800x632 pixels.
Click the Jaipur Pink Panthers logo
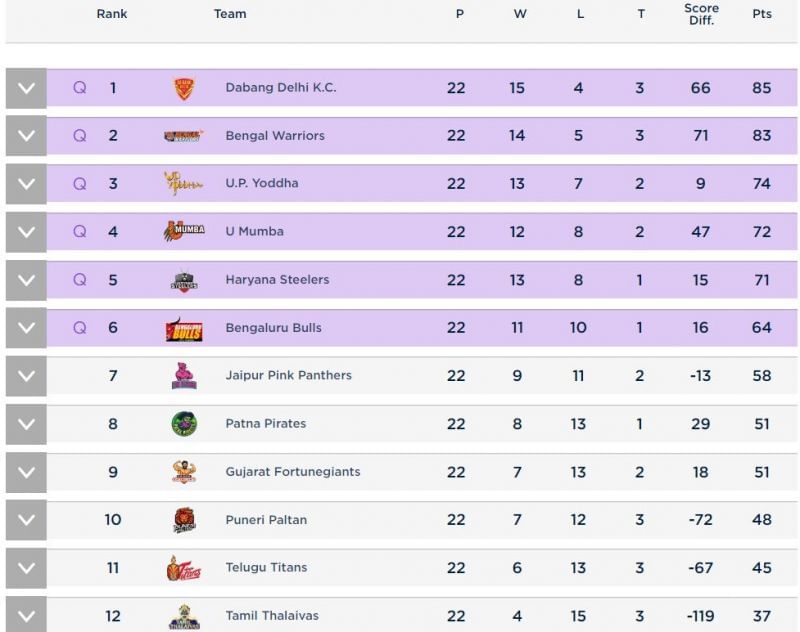coord(184,376)
